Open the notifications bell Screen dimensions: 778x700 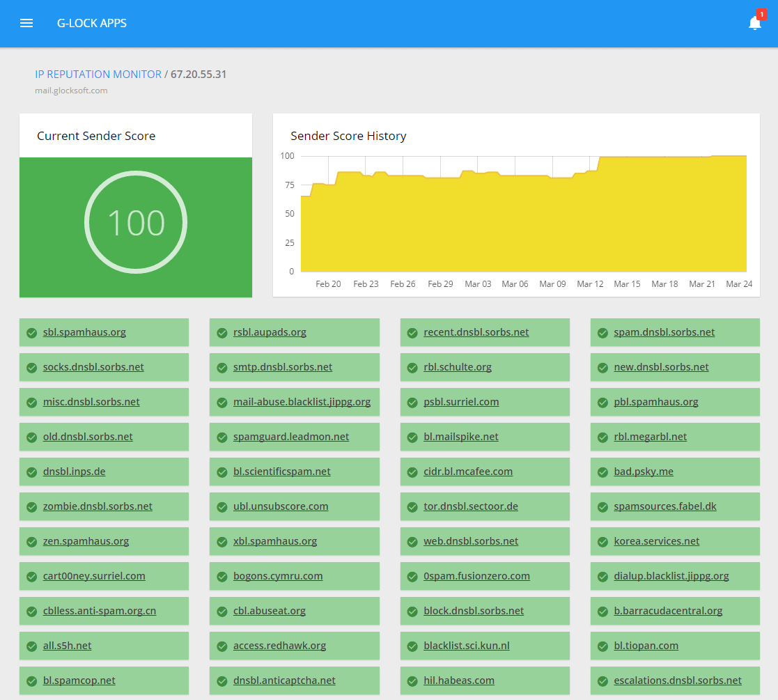point(755,23)
